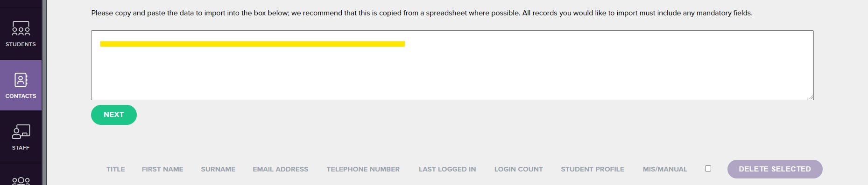Click the CONTACTS sidebar label
This screenshot has height=185, width=868.
point(21,96)
